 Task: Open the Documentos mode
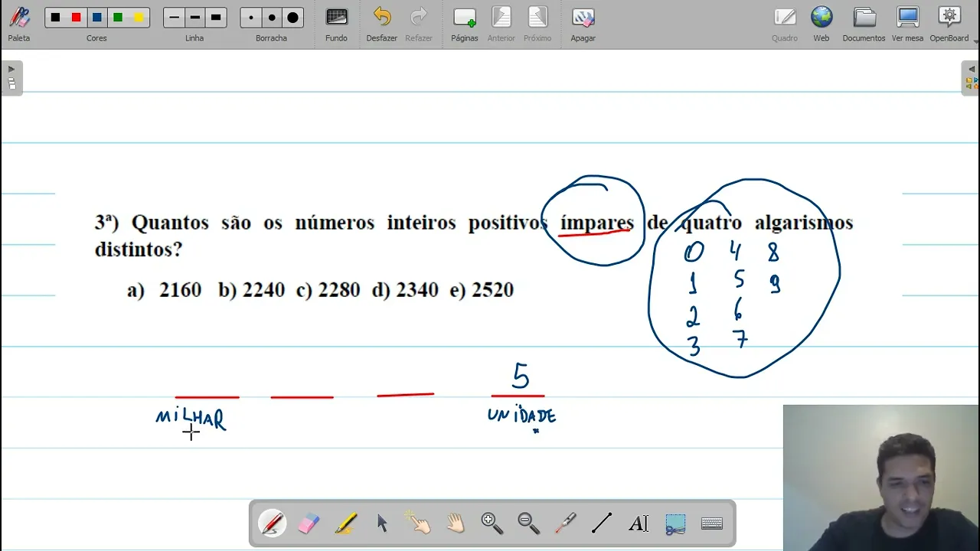coord(864,24)
